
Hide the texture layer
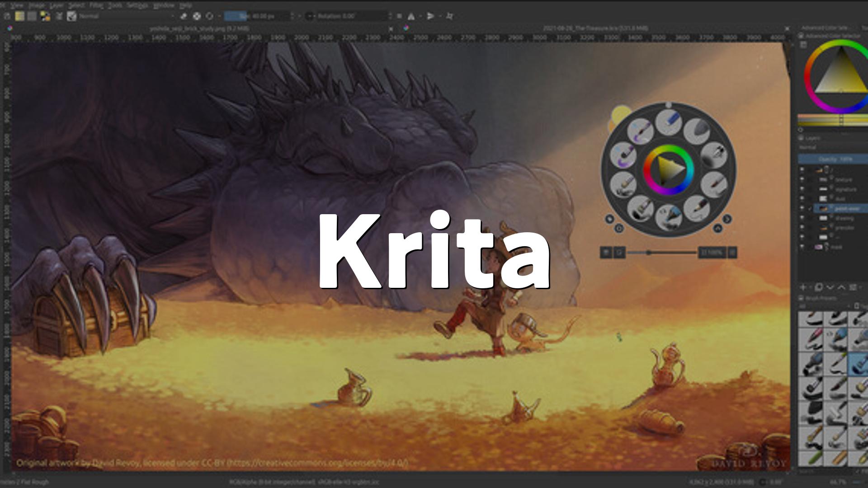click(802, 180)
